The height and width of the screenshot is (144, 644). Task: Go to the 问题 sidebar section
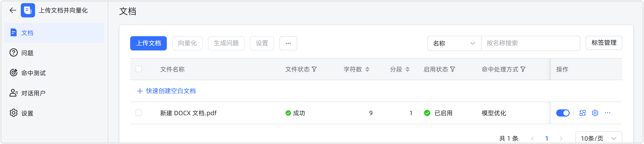(27, 53)
